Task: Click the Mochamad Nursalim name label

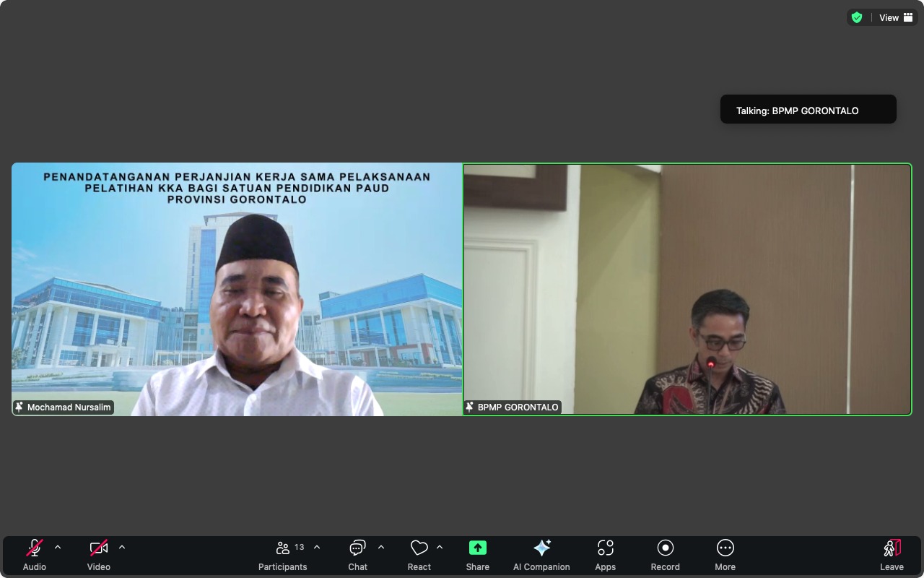Action: click(69, 407)
